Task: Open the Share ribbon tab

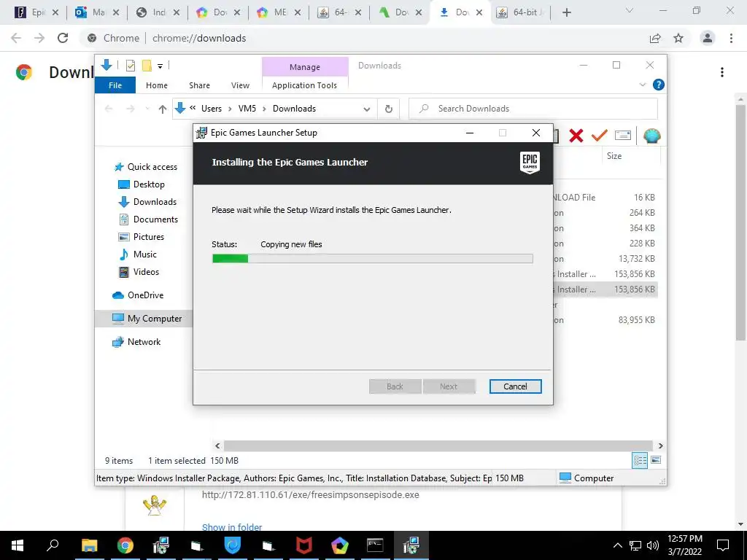Action: click(199, 85)
